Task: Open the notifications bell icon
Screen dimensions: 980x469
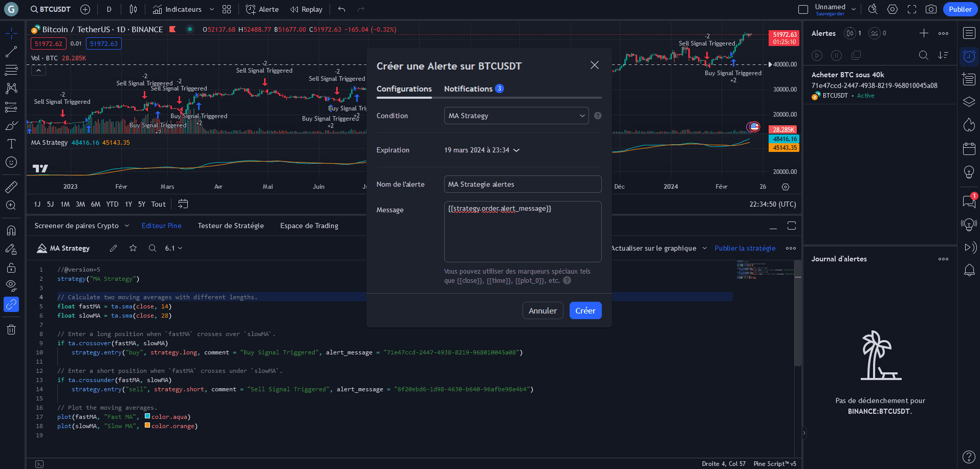Action: tap(969, 270)
